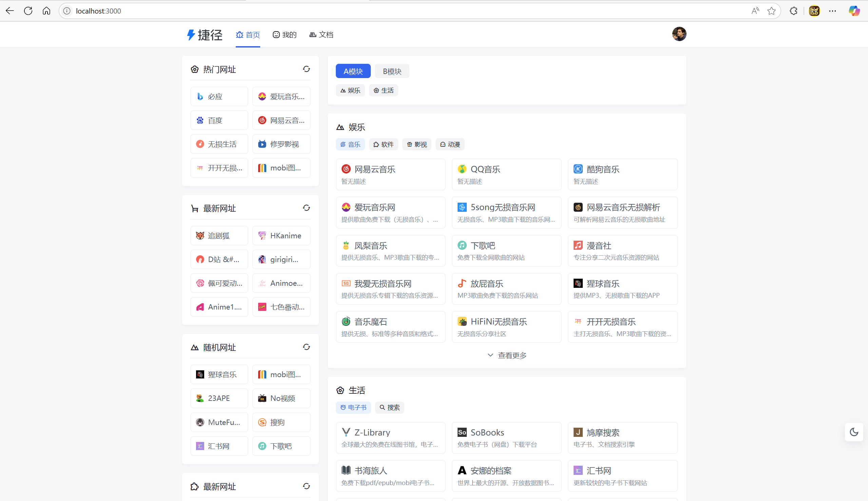View site information icon

pos(67,11)
